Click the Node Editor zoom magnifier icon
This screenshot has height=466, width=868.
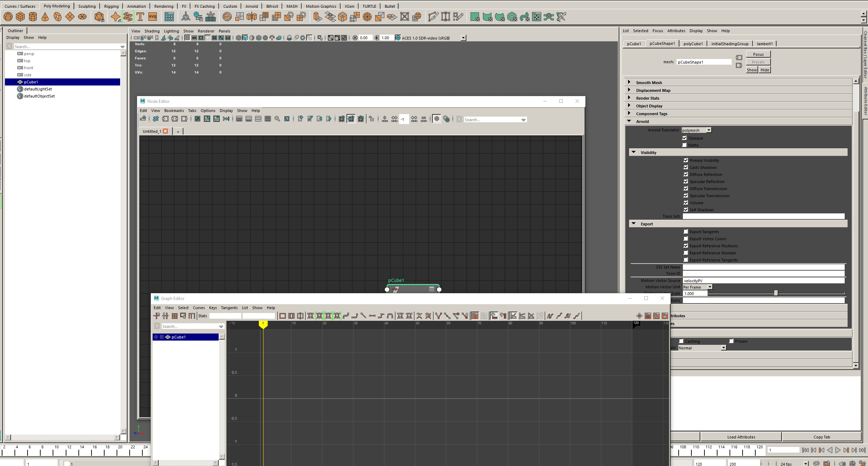tap(277, 119)
